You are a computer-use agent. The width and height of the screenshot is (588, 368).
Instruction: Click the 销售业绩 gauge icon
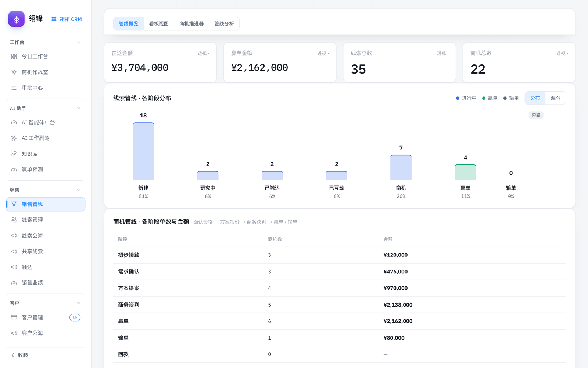(x=14, y=283)
